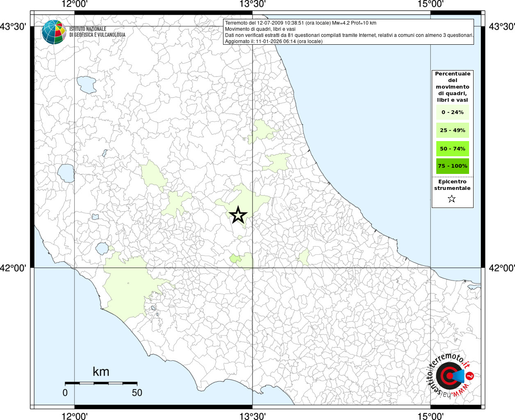Click the 'Movimento di quadri, libri e vasi' line
This screenshot has width=515, height=420.
(260, 29)
